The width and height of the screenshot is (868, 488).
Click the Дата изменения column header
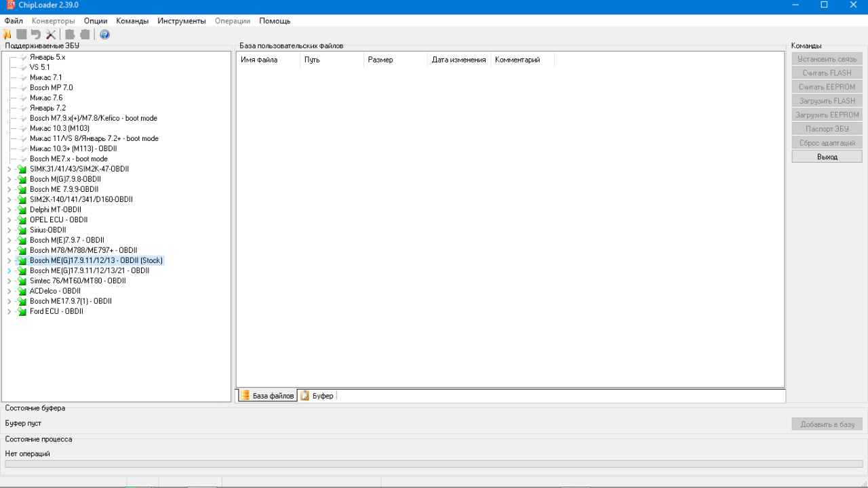(x=458, y=60)
